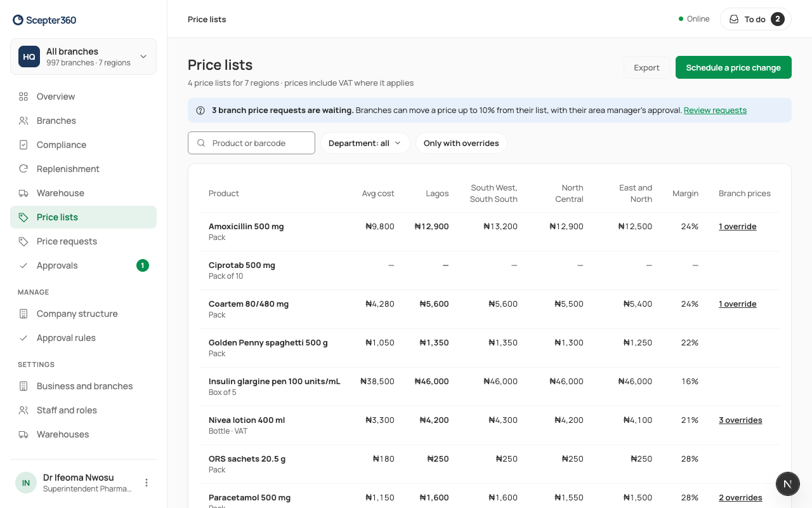
Task: Open the Overview page
Action: point(83,97)
